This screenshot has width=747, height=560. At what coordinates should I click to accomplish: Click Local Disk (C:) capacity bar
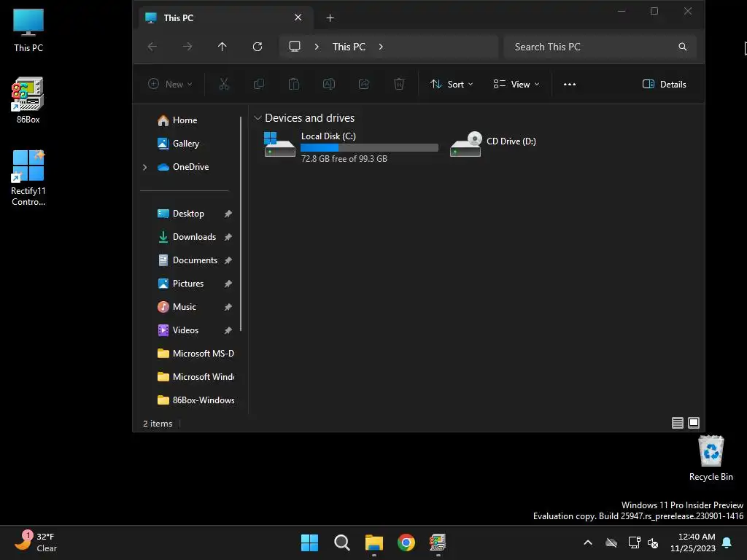tap(369, 147)
